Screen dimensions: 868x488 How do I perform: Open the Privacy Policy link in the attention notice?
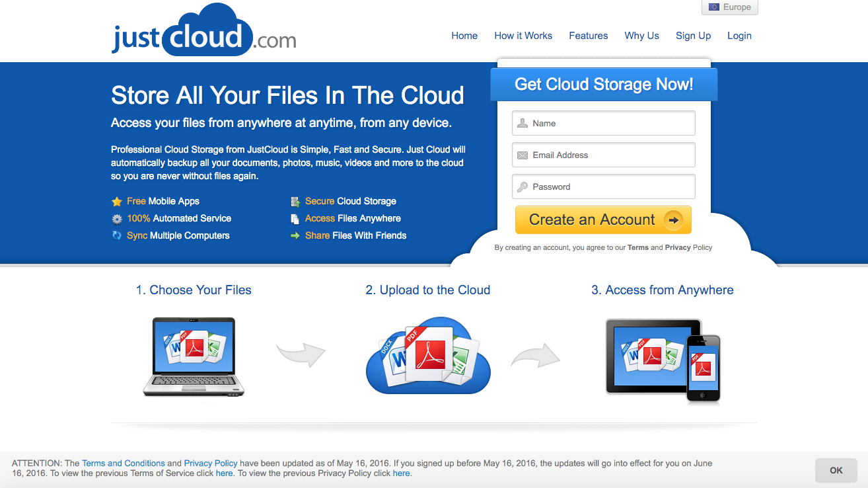click(x=210, y=463)
